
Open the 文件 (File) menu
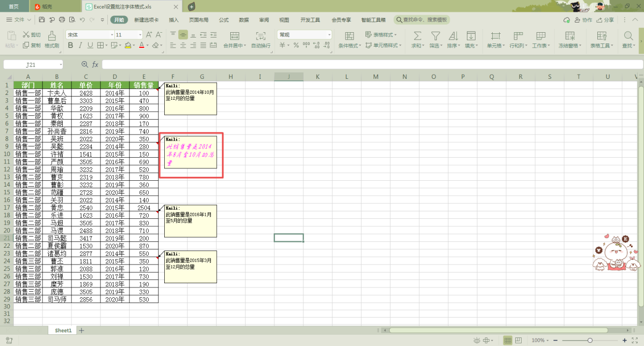19,20
